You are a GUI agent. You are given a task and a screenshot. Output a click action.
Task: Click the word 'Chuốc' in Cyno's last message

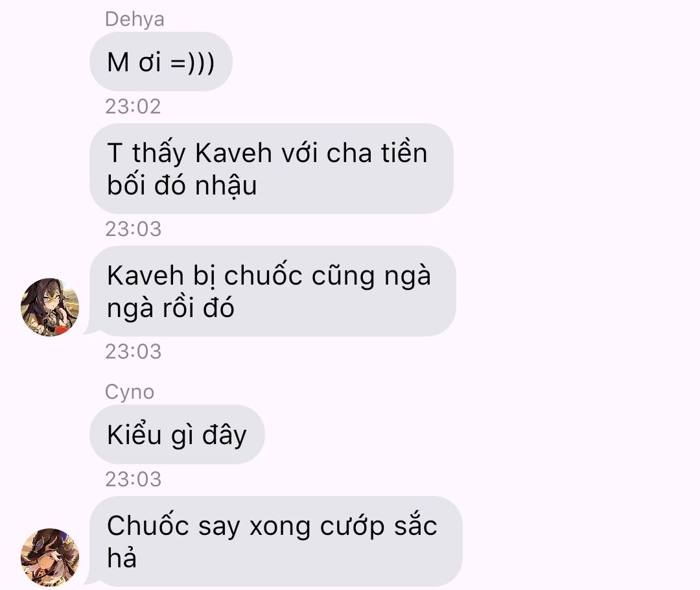tap(148, 525)
